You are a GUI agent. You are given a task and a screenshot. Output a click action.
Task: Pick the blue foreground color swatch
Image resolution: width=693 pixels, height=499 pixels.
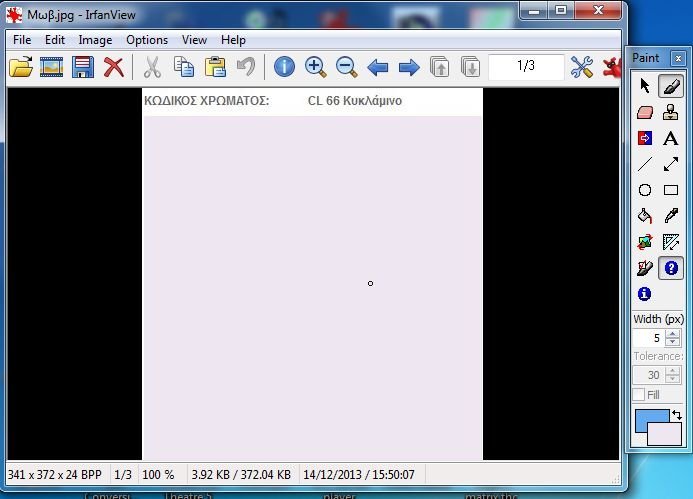(645, 417)
